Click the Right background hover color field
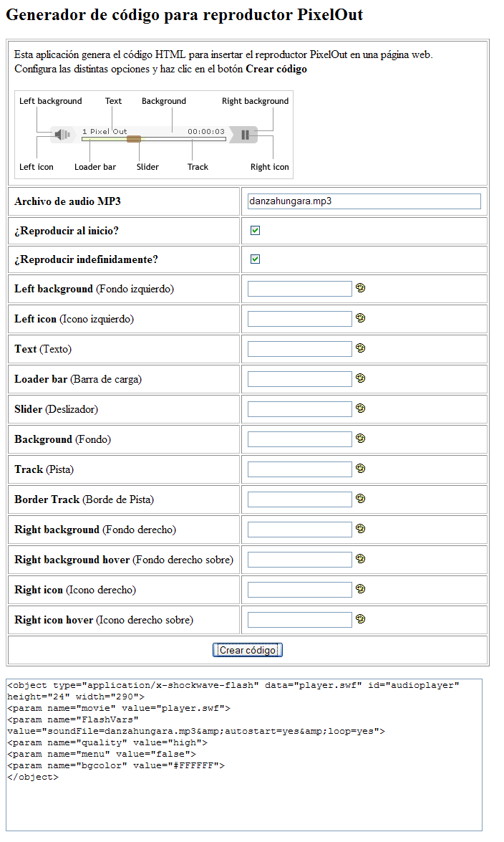 point(299,560)
